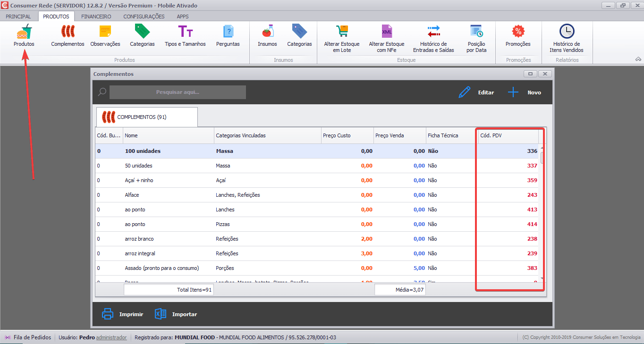Sort by the Ficha Técnica column header
This screenshot has height=344, width=644.
pyautogui.click(x=452, y=135)
